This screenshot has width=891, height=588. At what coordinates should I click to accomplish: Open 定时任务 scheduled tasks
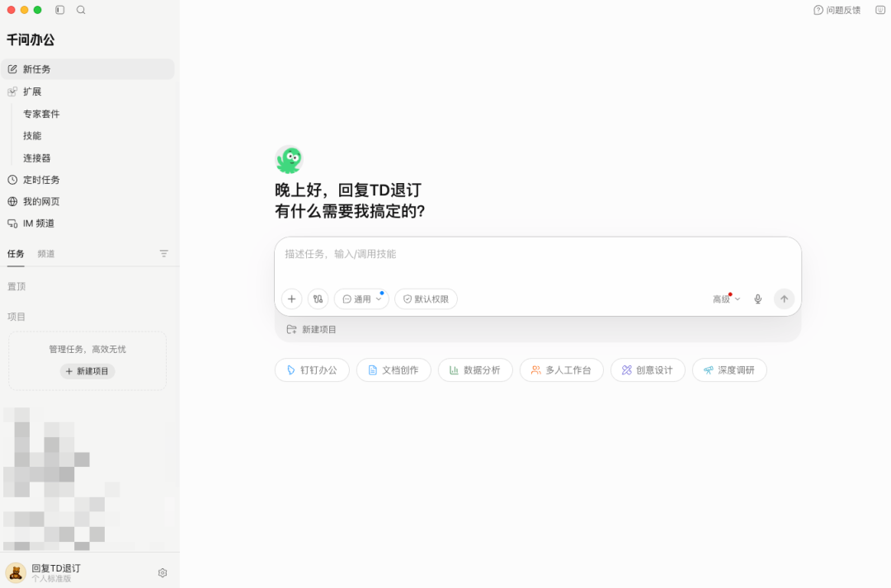pyautogui.click(x=87, y=180)
